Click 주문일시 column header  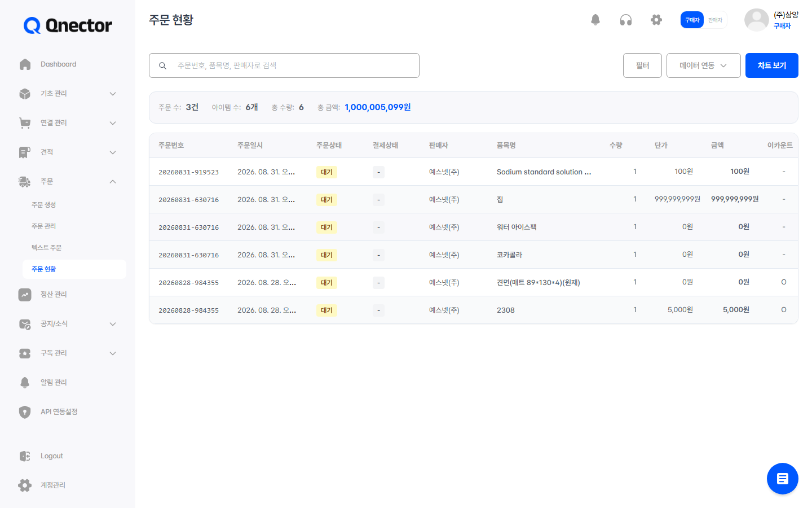[x=250, y=146]
